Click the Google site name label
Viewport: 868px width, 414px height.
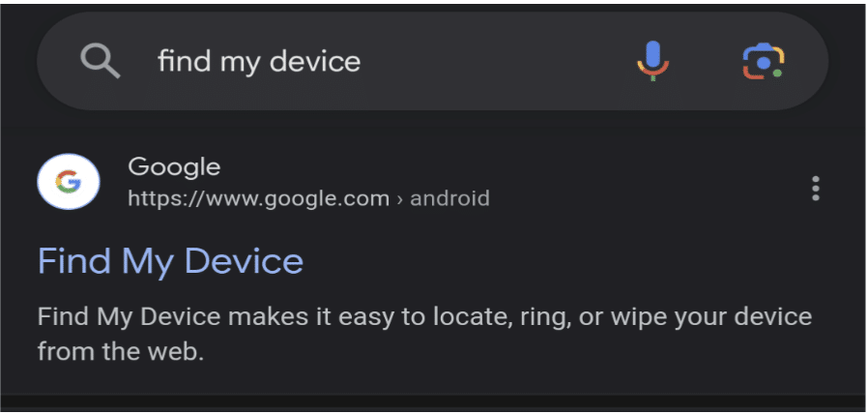coord(174,166)
